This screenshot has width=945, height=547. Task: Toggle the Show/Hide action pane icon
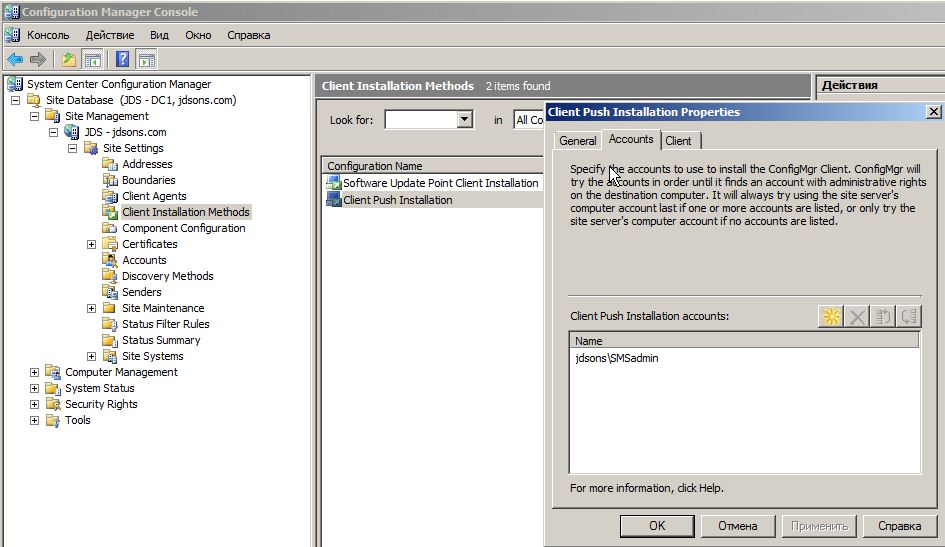(x=146, y=59)
